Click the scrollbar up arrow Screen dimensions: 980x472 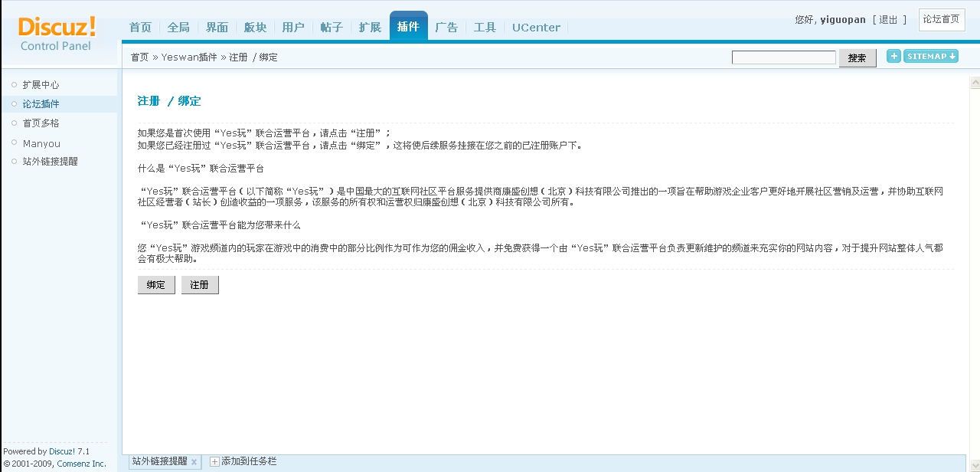975,83
